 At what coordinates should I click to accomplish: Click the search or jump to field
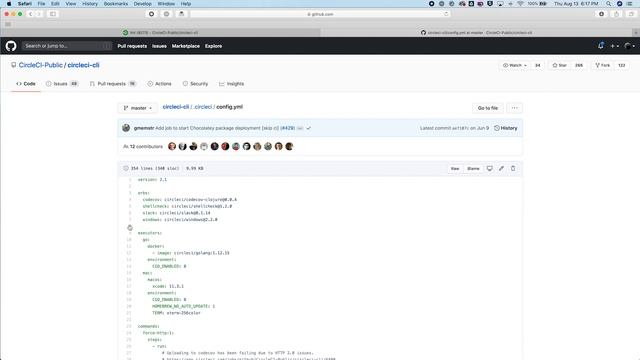click(67, 46)
